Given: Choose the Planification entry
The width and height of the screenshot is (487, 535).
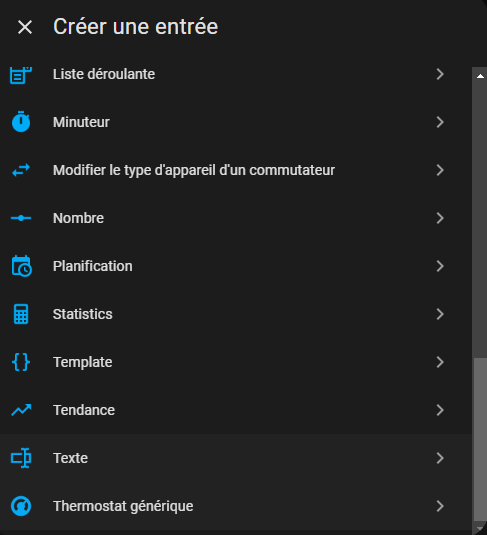Looking at the screenshot, I should tap(236, 266).
